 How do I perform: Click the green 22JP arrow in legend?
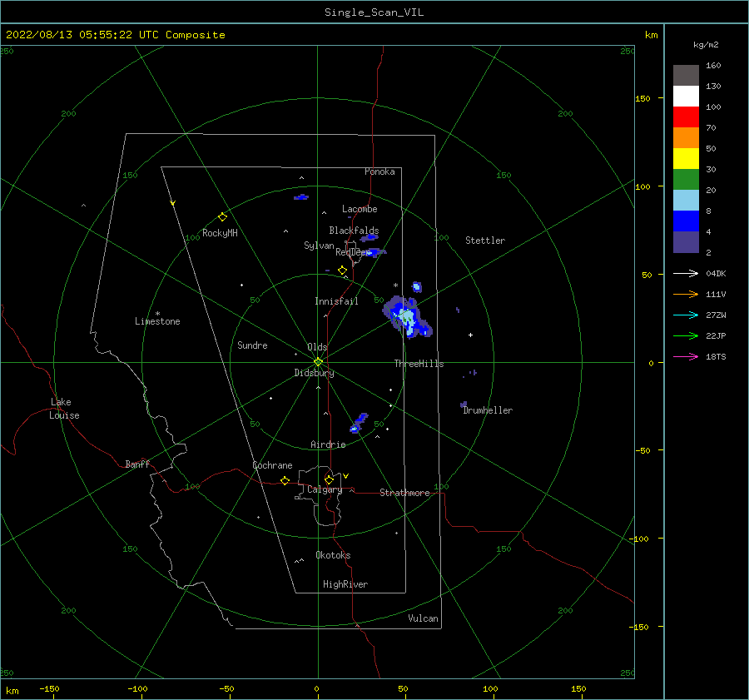[686, 336]
